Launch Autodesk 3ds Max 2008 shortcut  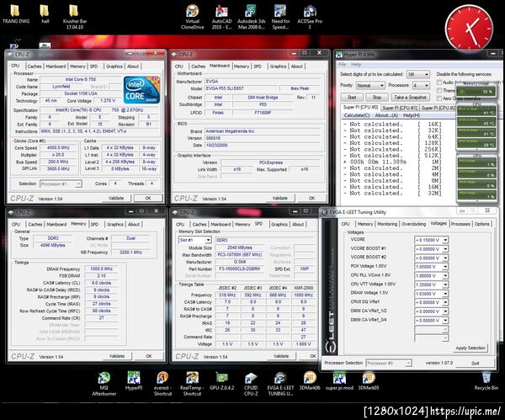[x=251, y=17]
